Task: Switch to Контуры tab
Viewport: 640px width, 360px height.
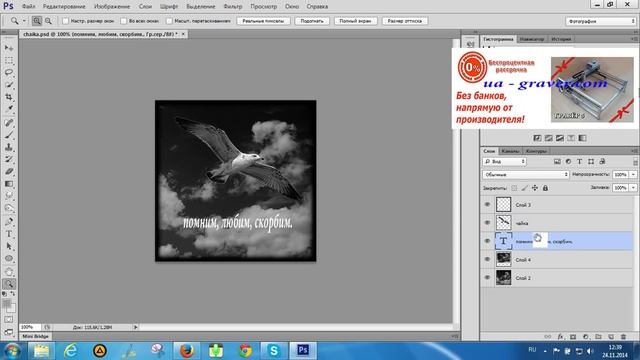Action: click(536, 151)
